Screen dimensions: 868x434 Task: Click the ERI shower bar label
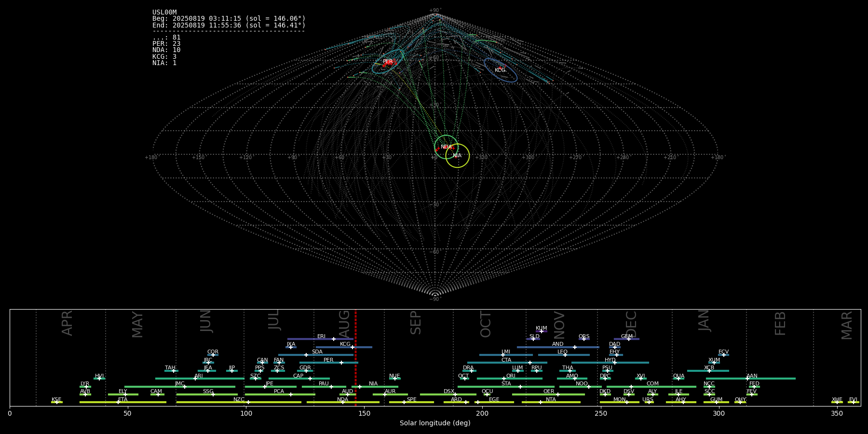pos(321,337)
